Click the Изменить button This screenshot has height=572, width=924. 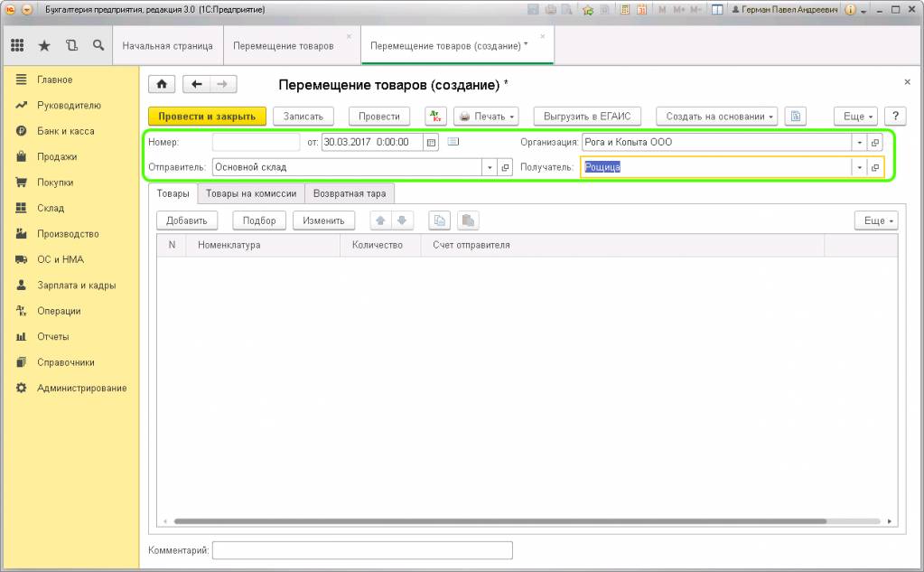[323, 220]
